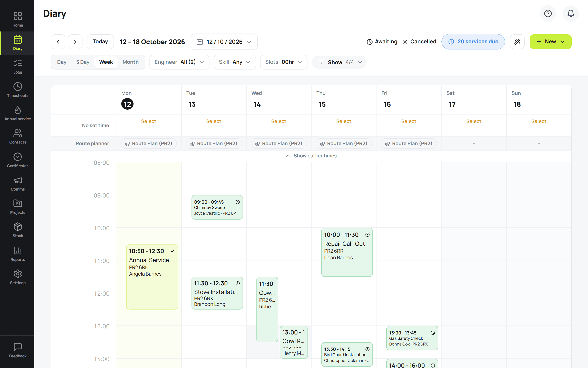Click Select under Sat 17
588x368 pixels.
(x=473, y=121)
